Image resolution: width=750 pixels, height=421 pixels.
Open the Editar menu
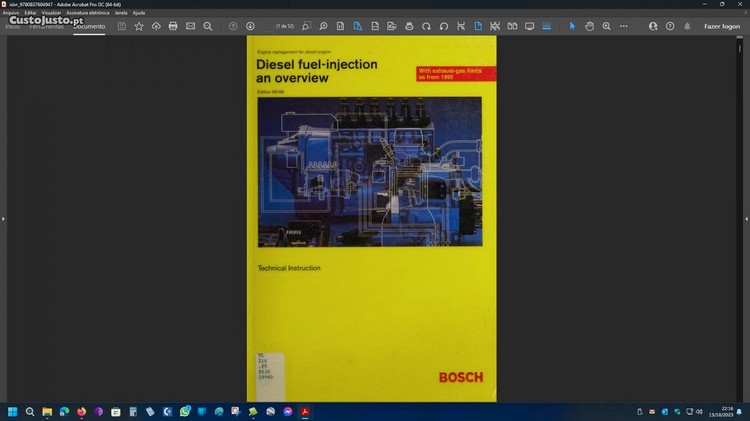(31, 12)
